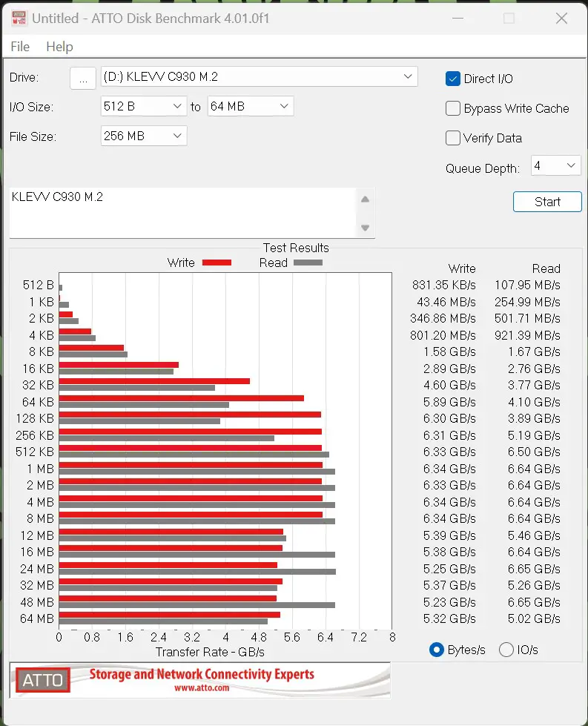Open the Help menu
The image size is (588, 726).
pyautogui.click(x=59, y=47)
